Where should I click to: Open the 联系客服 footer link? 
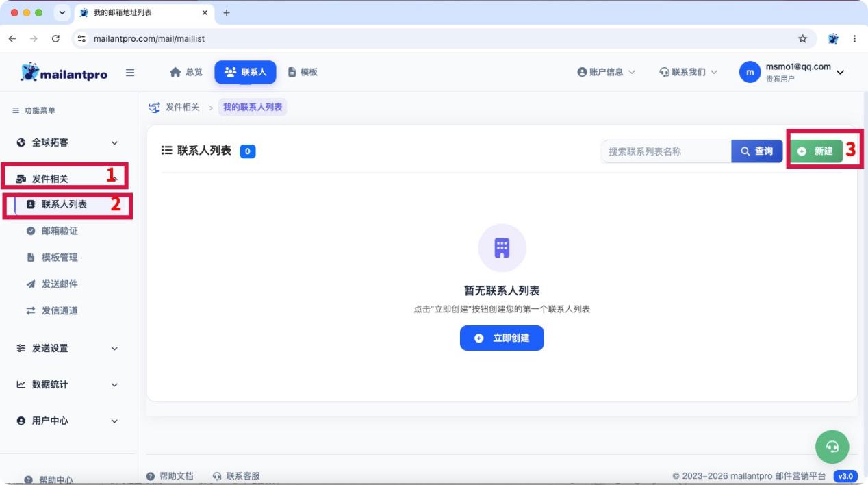(237, 476)
